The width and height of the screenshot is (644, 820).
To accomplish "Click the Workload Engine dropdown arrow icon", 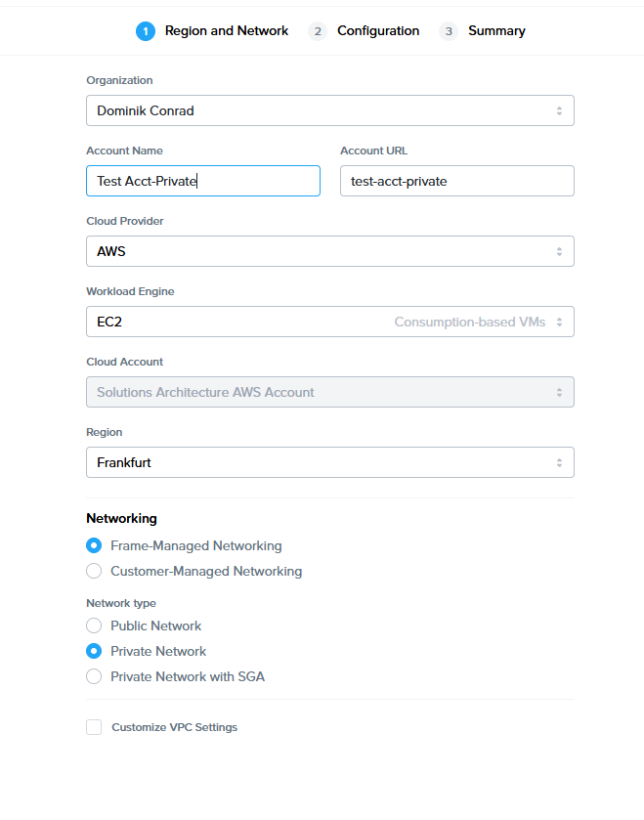I will 559,322.
